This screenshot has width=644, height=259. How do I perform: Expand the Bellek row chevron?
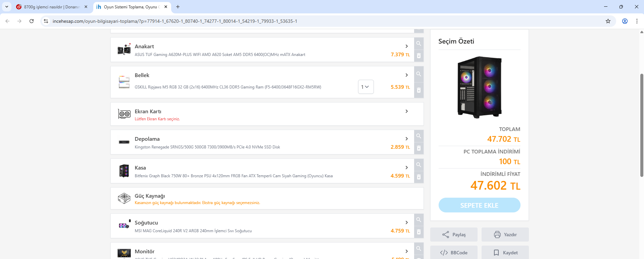[407, 75]
